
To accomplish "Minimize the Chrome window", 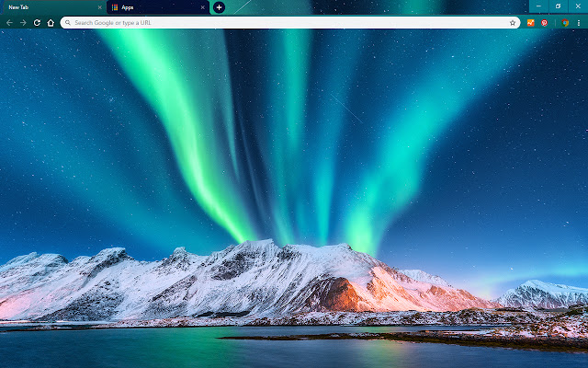I will 538,6.
